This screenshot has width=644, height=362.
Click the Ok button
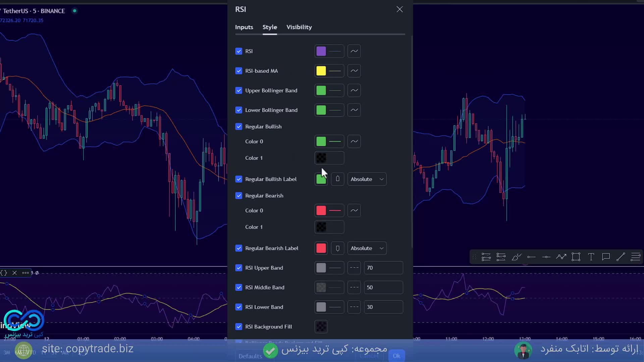point(396,356)
